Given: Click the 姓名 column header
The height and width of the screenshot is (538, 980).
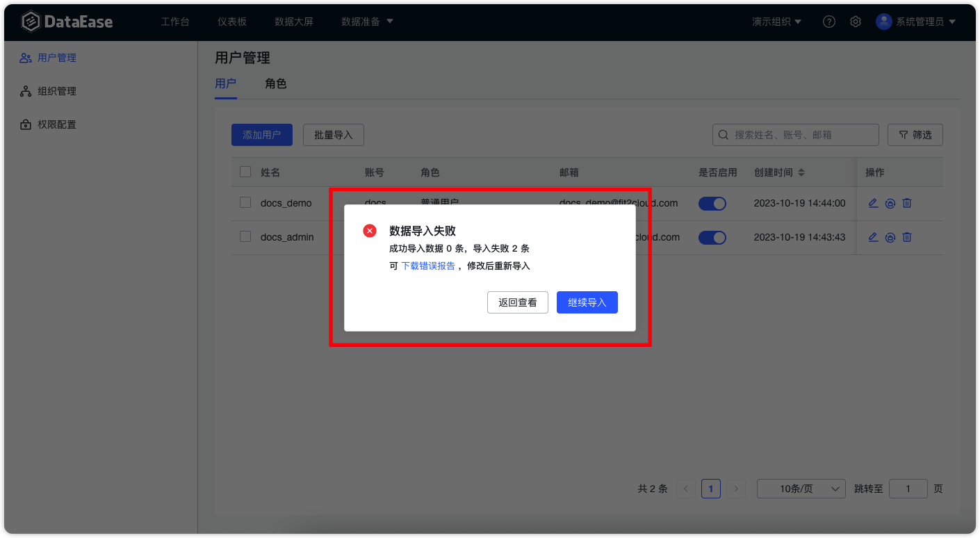Looking at the screenshot, I should tap(270, 172).
